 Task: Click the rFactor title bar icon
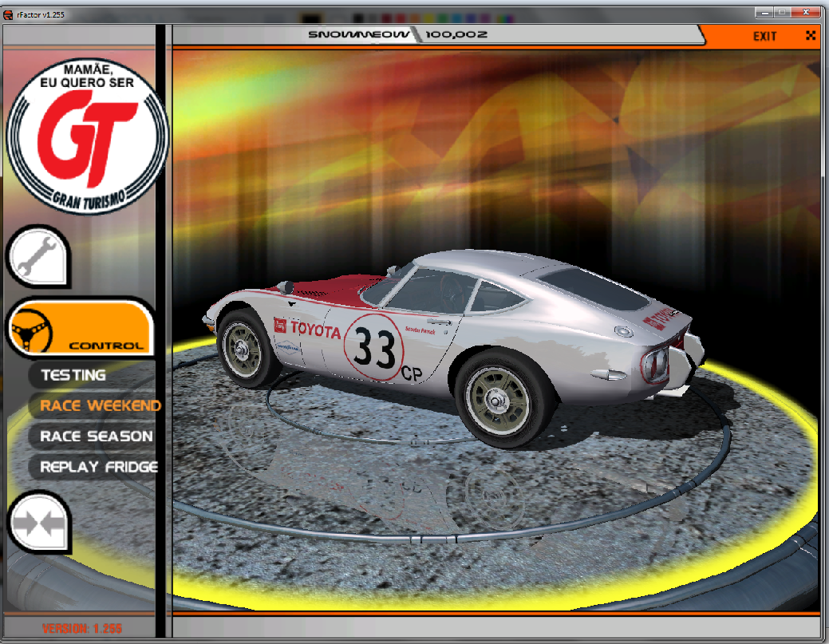tap(8, 14)
